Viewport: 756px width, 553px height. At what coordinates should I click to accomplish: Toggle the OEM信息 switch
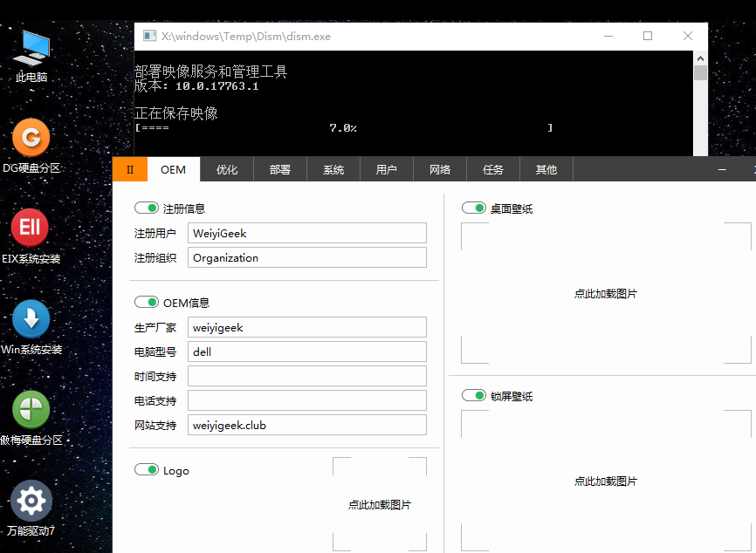(x=147, y=302)
